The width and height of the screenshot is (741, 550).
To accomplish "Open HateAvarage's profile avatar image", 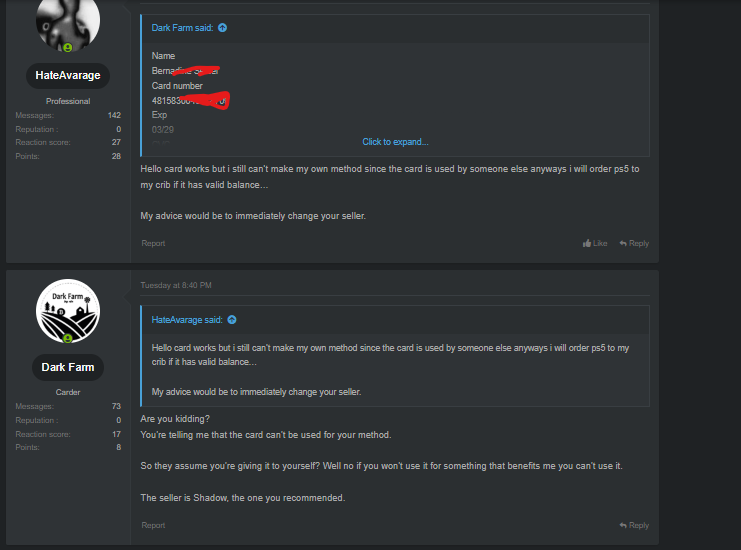I will (68, 22).
